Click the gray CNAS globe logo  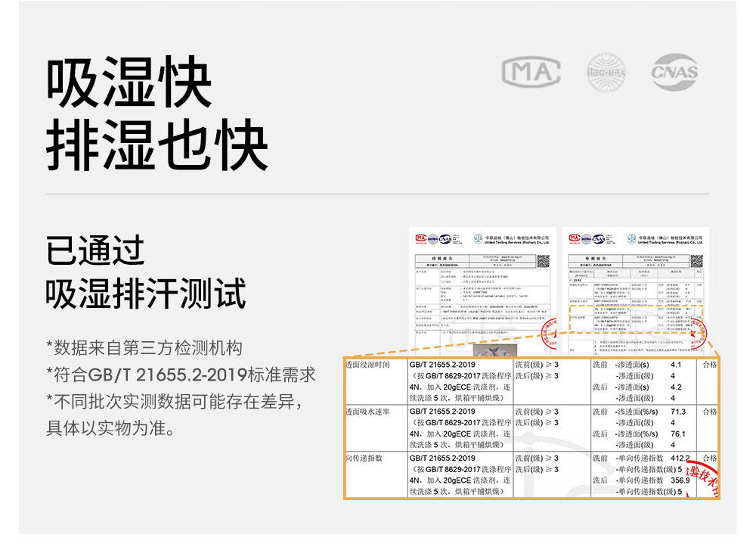674,73
